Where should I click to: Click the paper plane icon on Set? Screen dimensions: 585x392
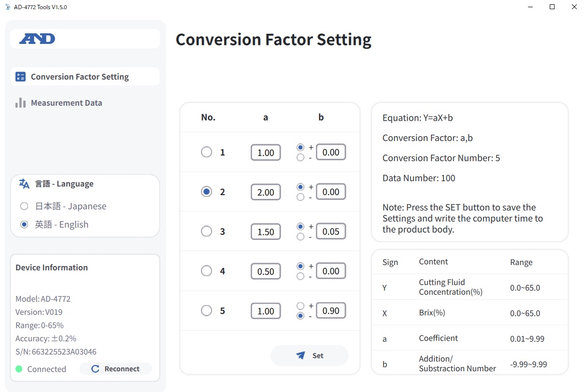pos(301,356)
